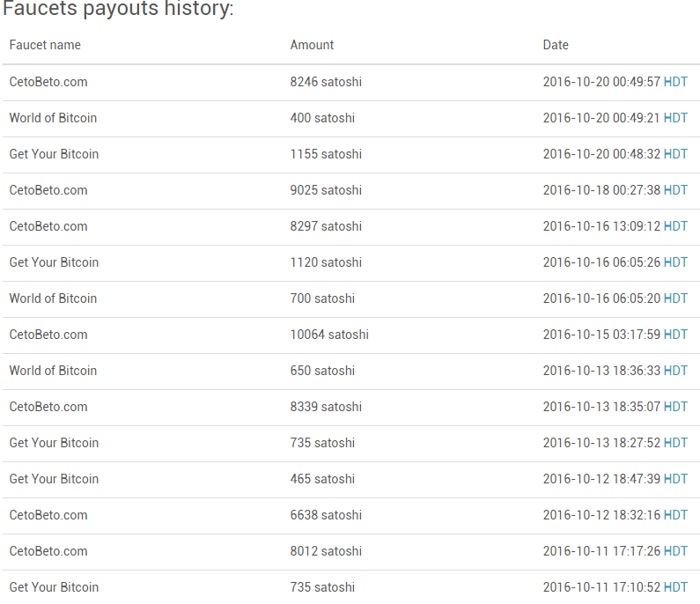Click the World of Bitcoin 700 satoshi entry
This screenshot has height=604, width=700.
point(351,299)
